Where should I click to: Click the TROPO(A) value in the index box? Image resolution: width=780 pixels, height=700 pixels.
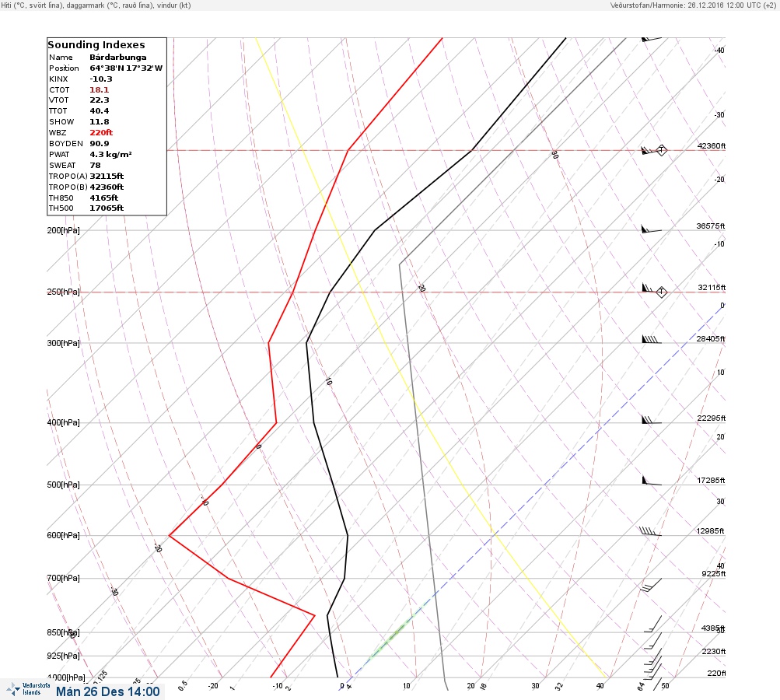[107, 176]
